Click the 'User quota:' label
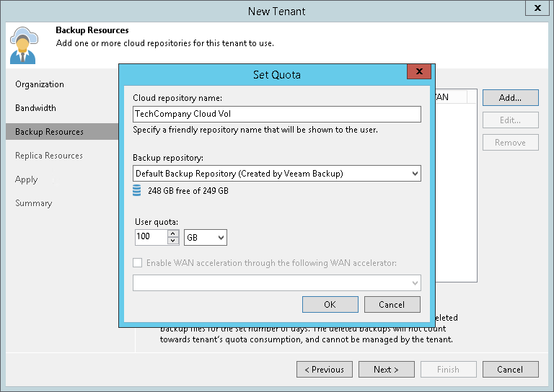Image resolution: width=554 pixels, height=392 pixels. point(157,222)
